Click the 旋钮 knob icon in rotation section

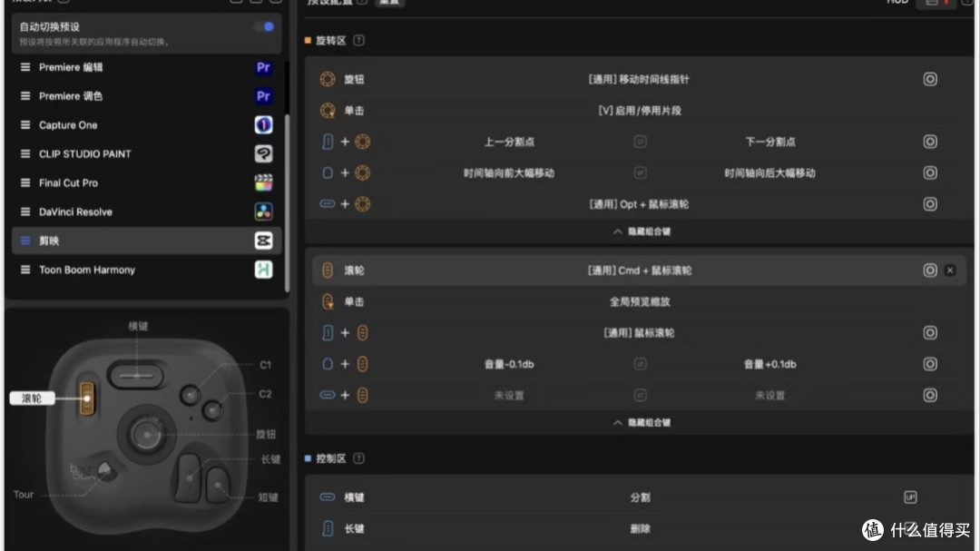[328, 80]
